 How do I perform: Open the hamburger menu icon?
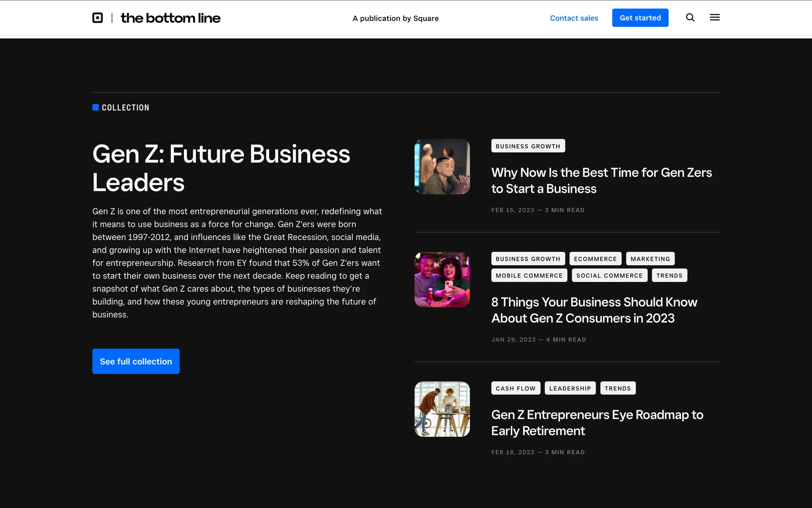point(714,17)
